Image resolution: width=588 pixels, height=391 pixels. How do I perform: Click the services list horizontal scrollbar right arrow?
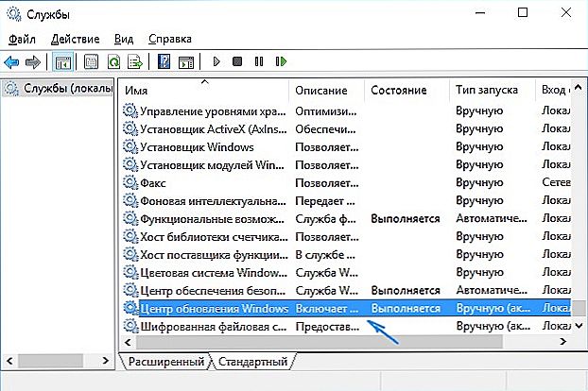pyautogui.click(x=562, y=342)
